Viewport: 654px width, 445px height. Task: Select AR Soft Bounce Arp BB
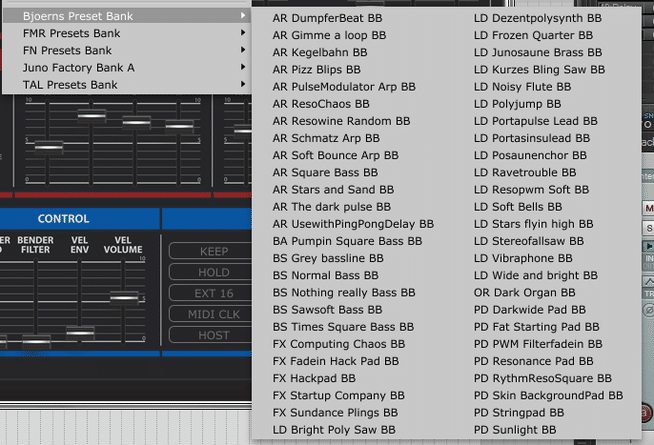pyautogui.click(x=335, y=155)
